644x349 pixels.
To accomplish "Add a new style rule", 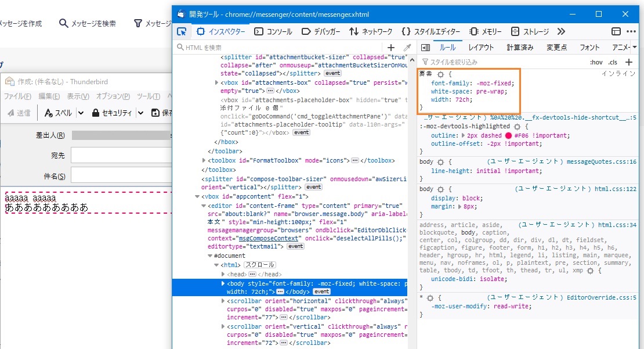I will tap(629, 62).
